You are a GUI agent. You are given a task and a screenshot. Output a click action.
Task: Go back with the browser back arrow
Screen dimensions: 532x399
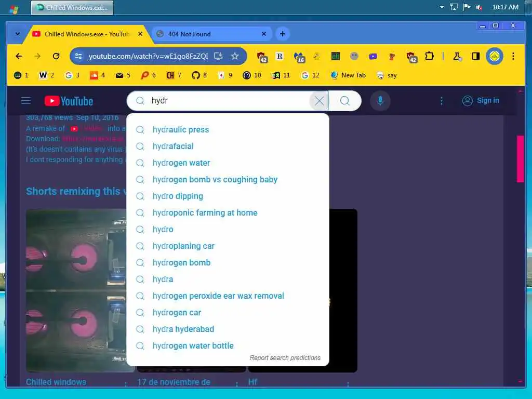19,56
